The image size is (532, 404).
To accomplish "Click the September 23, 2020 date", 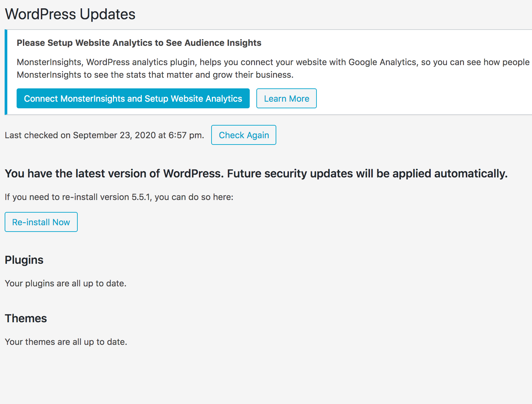I will pos(114,135).
